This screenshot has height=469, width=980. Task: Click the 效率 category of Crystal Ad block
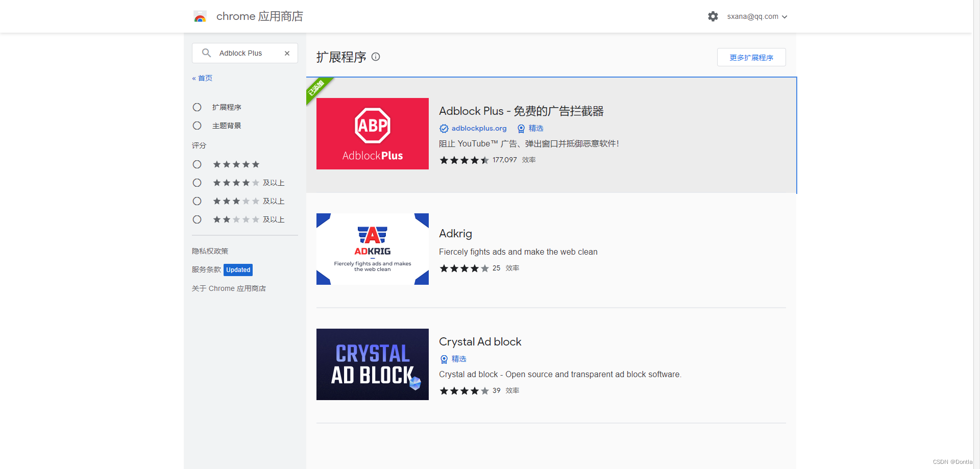pyautogui.click(x=512, y=390)
